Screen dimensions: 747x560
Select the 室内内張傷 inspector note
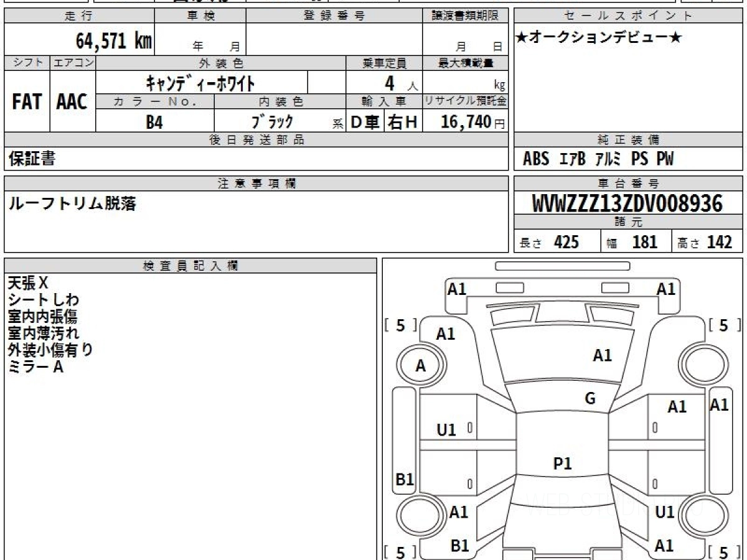(x=43, y=317)
